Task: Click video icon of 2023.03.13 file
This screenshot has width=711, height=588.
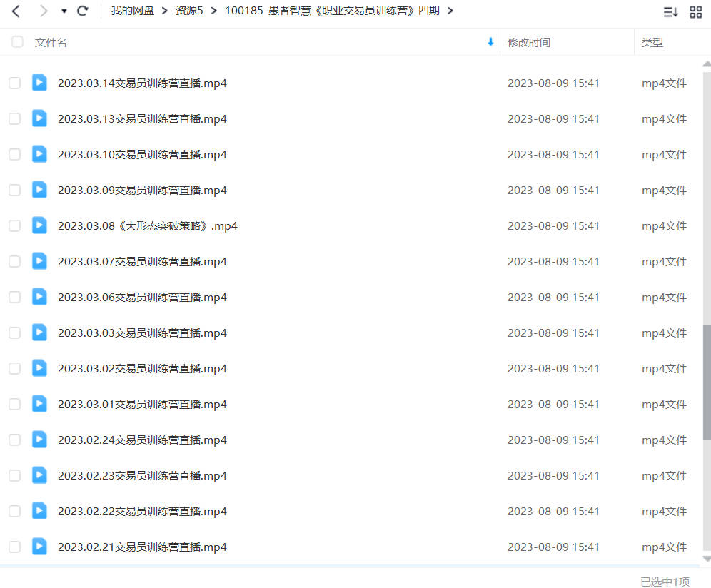Action: click(39, 118)
